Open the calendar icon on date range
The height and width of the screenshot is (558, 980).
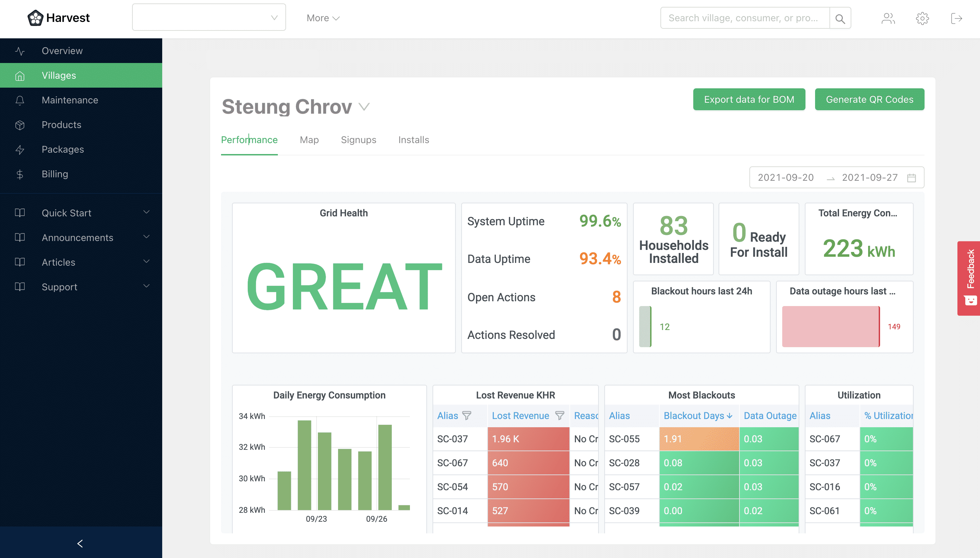tap(912, 177)
